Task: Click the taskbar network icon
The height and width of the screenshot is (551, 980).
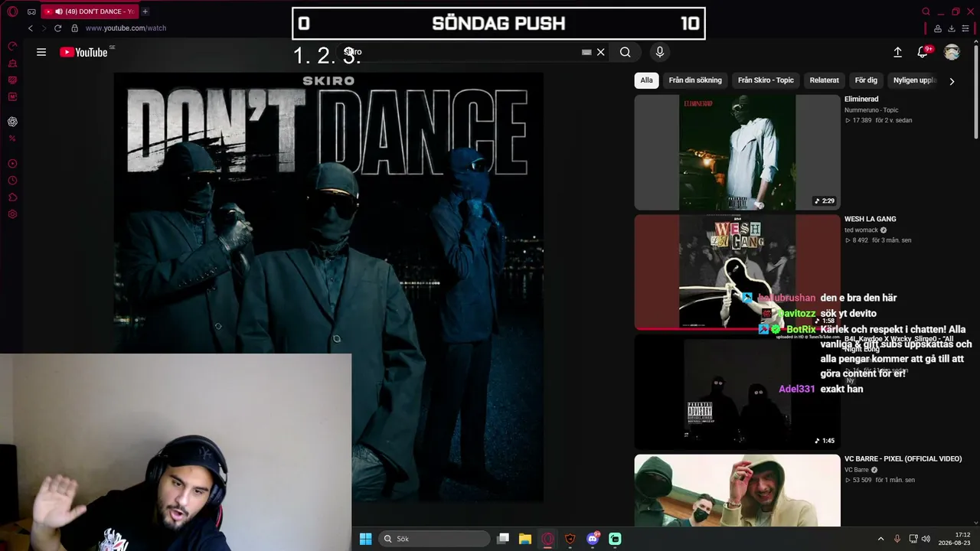Action: [x=913, y=539]
